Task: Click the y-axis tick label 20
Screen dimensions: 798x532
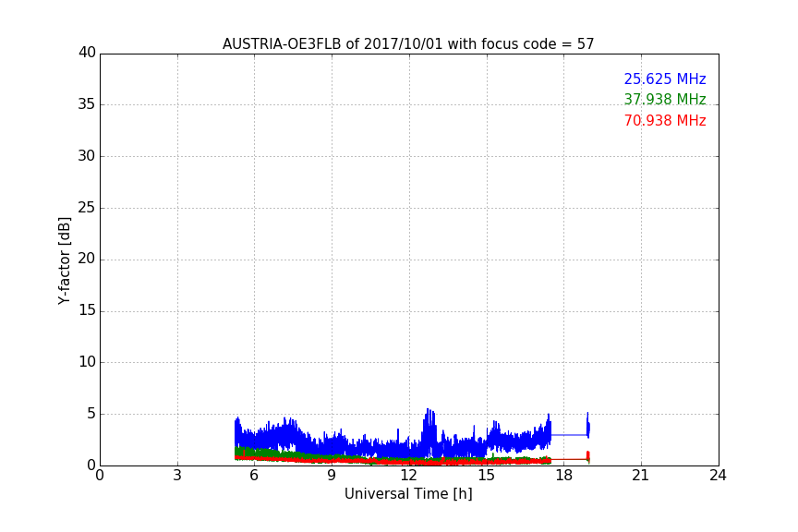Action: pos(87,259)
